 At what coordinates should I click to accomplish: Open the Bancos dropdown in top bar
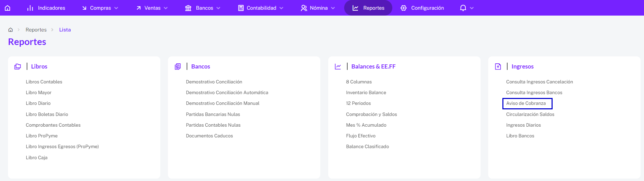pos(203,8)
